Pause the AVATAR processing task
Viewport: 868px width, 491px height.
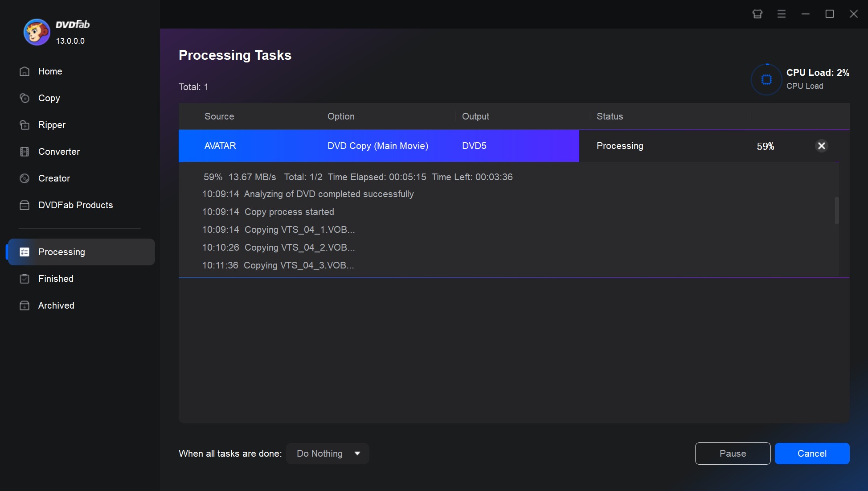[733, 454]
